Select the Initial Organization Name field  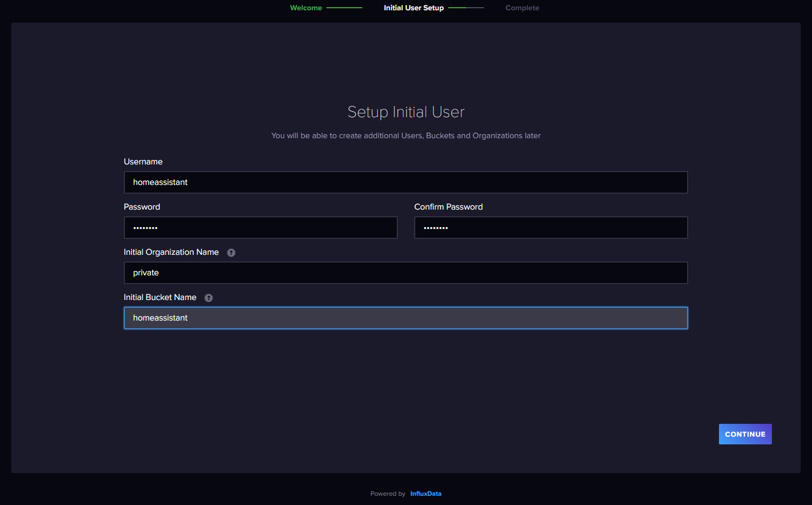point(405,273)
